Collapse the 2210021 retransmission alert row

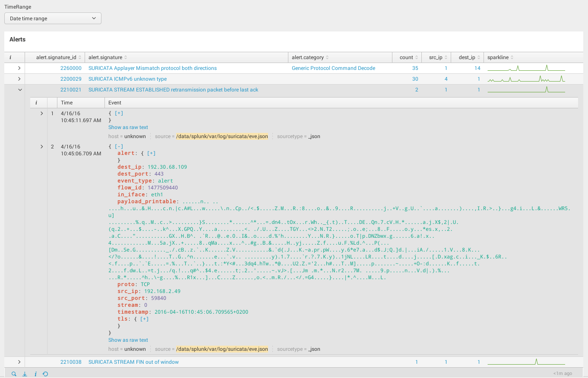click(x=19, y=89)
